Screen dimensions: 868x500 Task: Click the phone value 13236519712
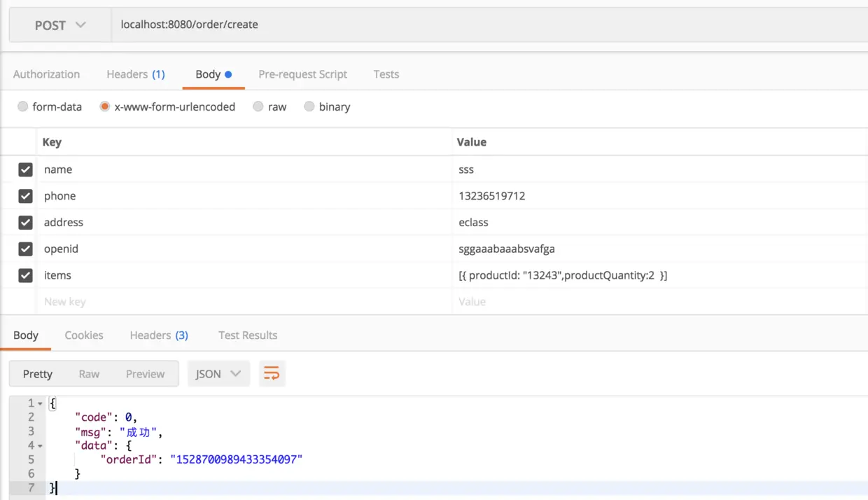(x=492, y=196)
